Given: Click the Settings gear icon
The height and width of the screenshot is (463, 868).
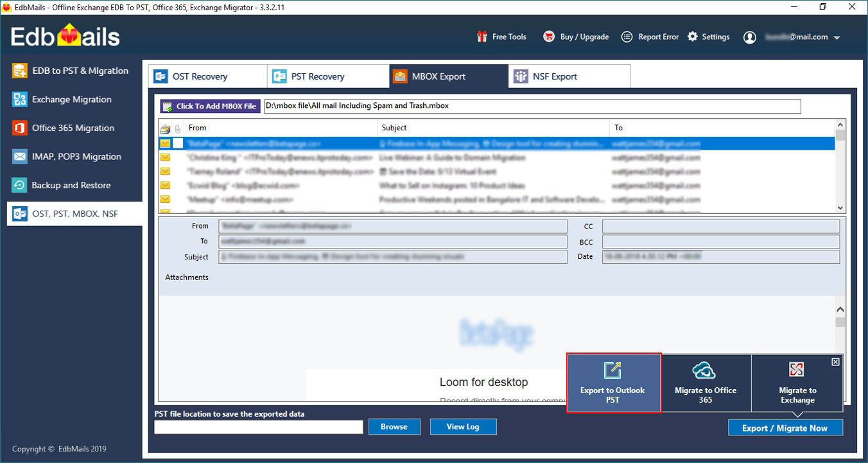Looking at the screenshot, I should 693,37.
